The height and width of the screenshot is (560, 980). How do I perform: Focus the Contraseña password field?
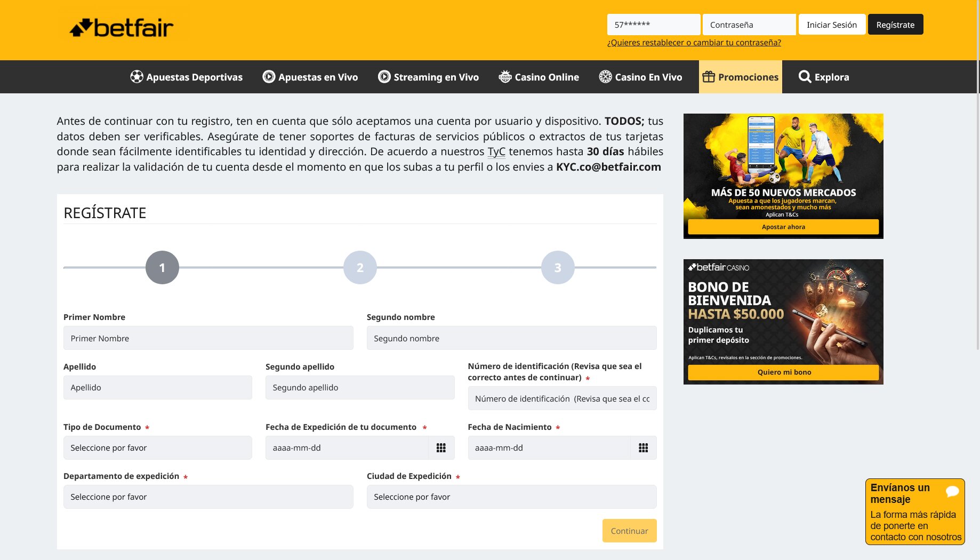750,25
